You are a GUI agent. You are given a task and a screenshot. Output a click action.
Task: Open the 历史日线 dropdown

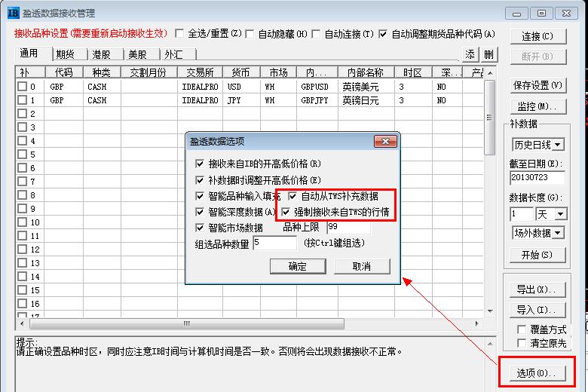click(x=558, y=145)
